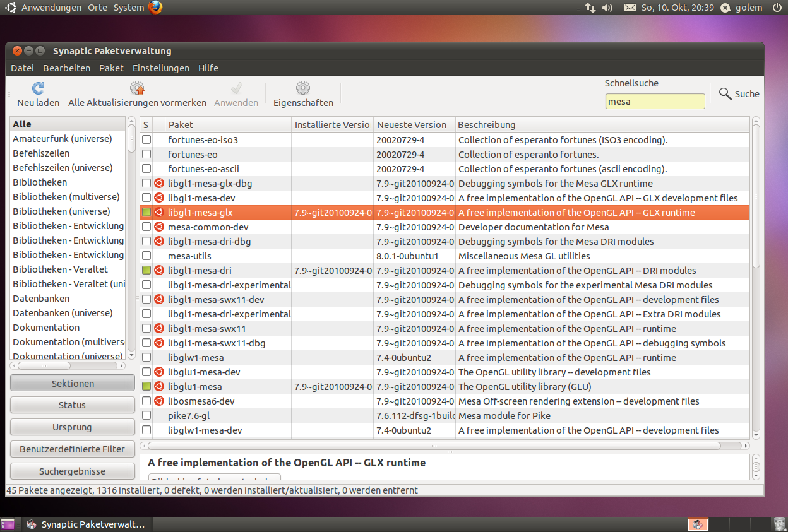The image size is (788, 532).
Task: Click the Status filter button
Action: [73, 405]
